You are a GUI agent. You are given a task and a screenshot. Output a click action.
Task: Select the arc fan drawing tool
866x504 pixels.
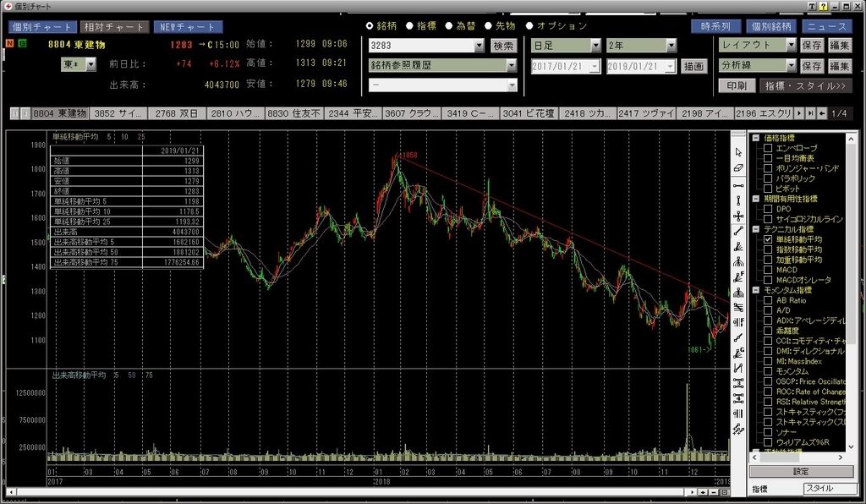(738, 261)
